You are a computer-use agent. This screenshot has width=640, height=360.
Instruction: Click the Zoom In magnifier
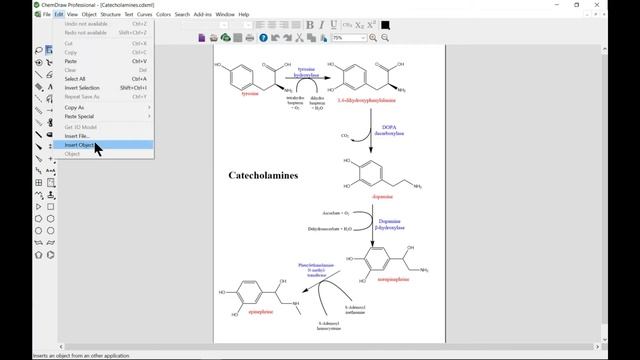pyautogui.click(x=373, y=38)
